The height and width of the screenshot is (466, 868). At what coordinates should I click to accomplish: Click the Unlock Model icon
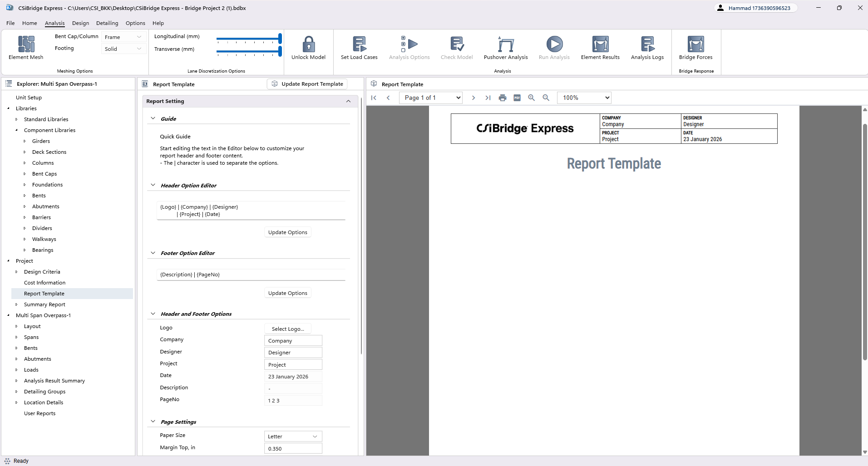(308, 48)
